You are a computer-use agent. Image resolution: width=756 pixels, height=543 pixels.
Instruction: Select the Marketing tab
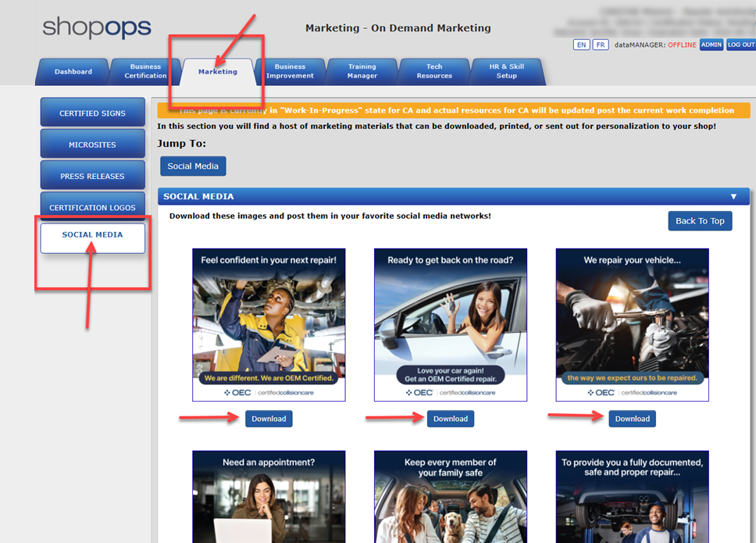tap(218, 72)
